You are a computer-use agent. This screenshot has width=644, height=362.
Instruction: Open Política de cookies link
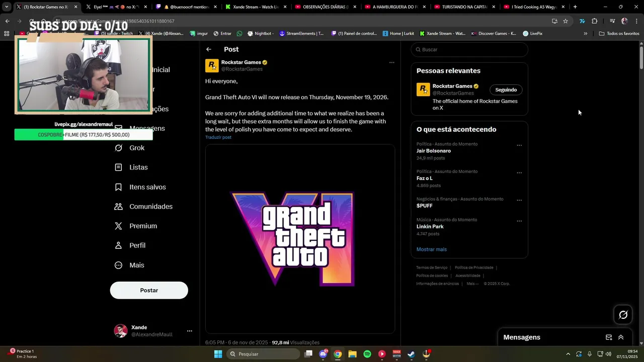click(432, 276)
